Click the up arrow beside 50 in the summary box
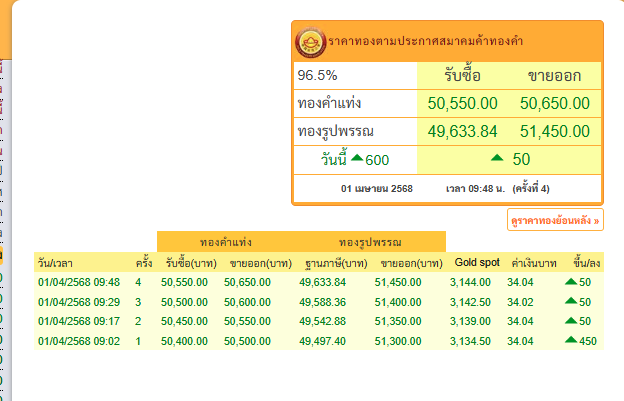The height and width of the screenshot is (401, 624). pos(497,158)
